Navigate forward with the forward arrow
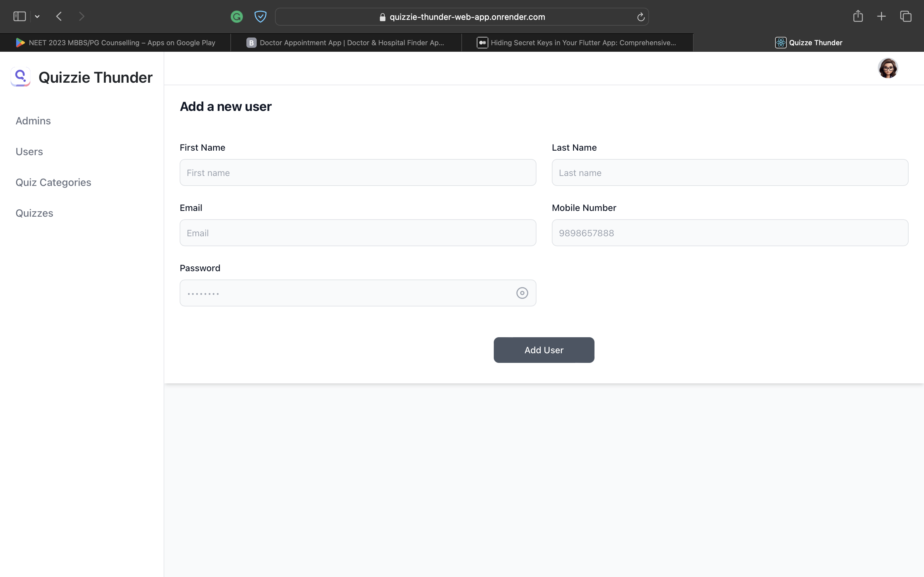This screenshot has width=924, height=577. click(82, 16)
